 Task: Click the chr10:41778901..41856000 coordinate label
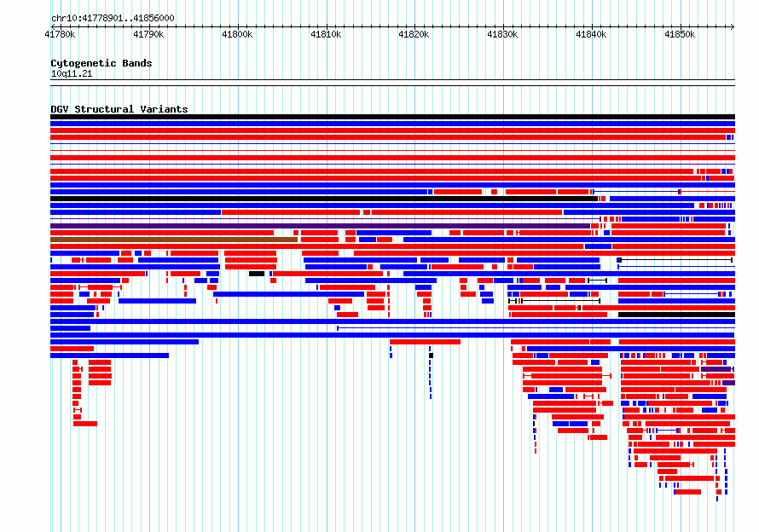(x=113, y=19)
